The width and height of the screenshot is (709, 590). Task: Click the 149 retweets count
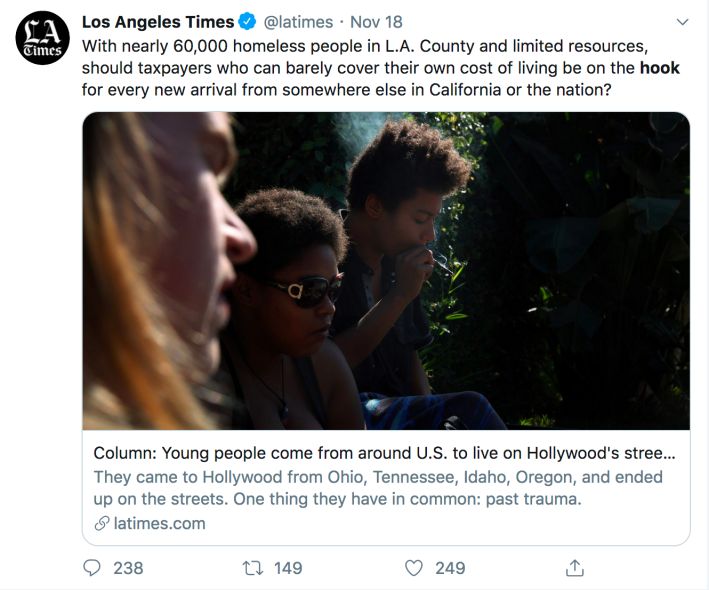(288, 568)
